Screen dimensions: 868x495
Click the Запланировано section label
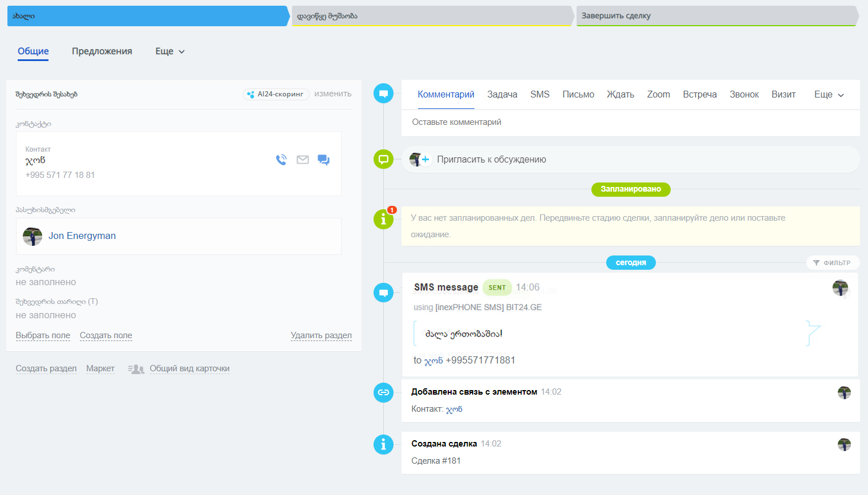pos(631,189)
